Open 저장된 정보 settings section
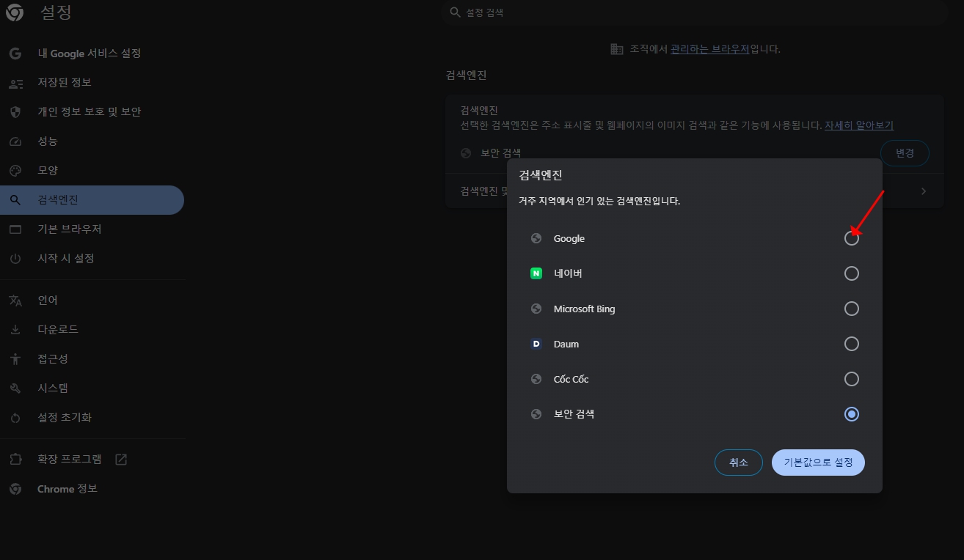 click(92, 83)
